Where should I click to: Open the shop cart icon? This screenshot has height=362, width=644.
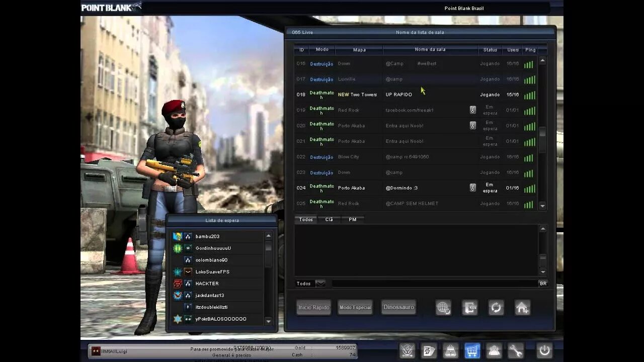pos(472,350)
